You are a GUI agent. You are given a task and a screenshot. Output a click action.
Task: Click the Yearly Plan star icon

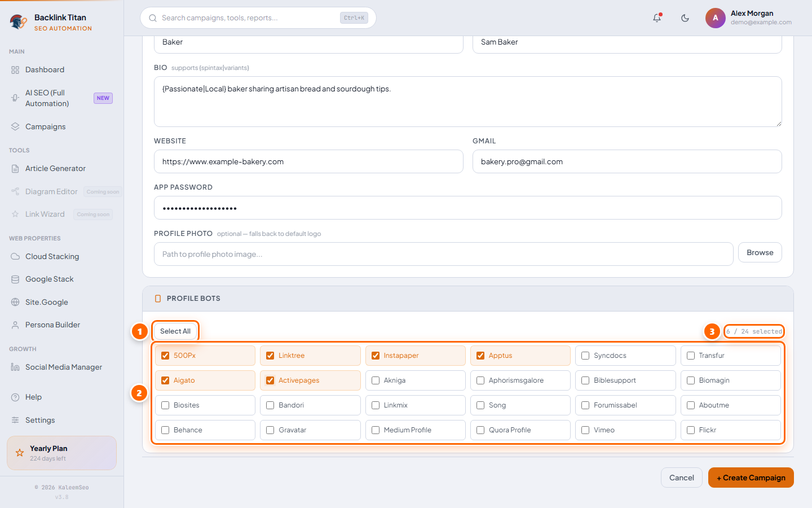20,453
